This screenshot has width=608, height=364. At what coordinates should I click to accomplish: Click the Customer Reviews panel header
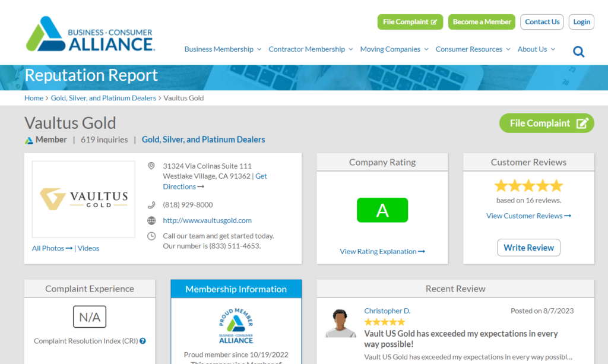[x=528, y=162]
